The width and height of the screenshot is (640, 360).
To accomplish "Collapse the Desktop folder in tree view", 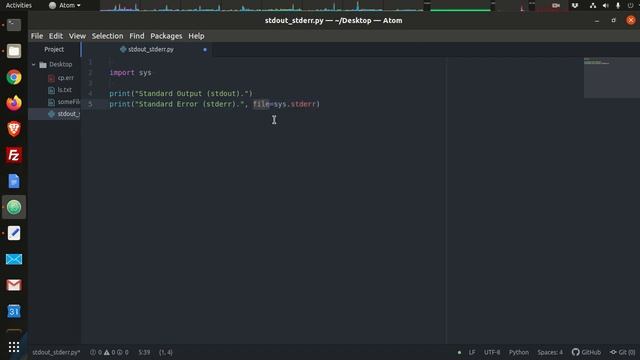I will coord(33,64).
